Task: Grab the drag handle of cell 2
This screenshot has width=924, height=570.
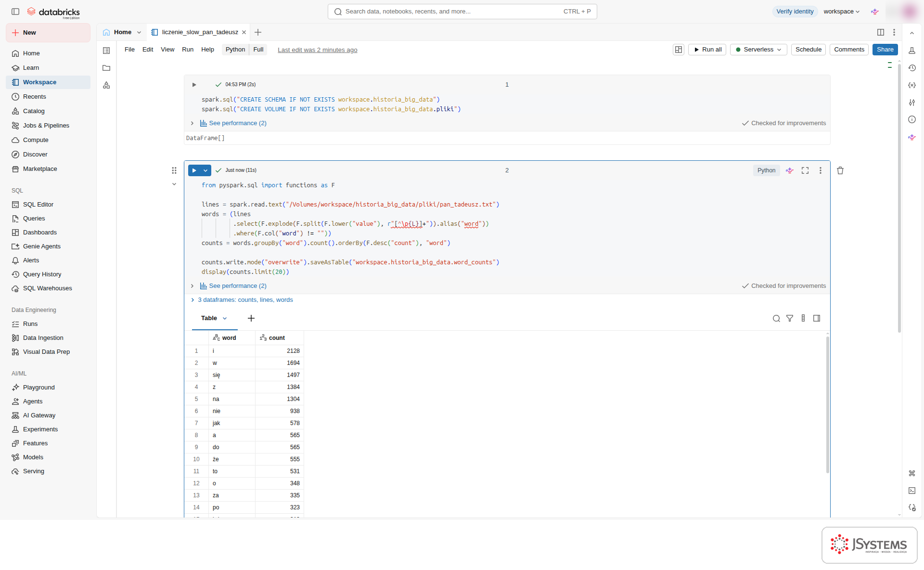Action: coord(174,170)
